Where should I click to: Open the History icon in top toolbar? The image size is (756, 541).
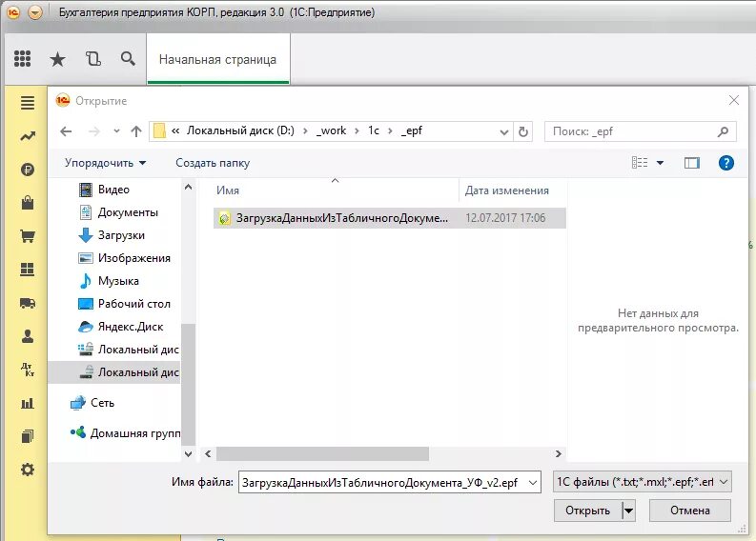click(x=93, y=59)
